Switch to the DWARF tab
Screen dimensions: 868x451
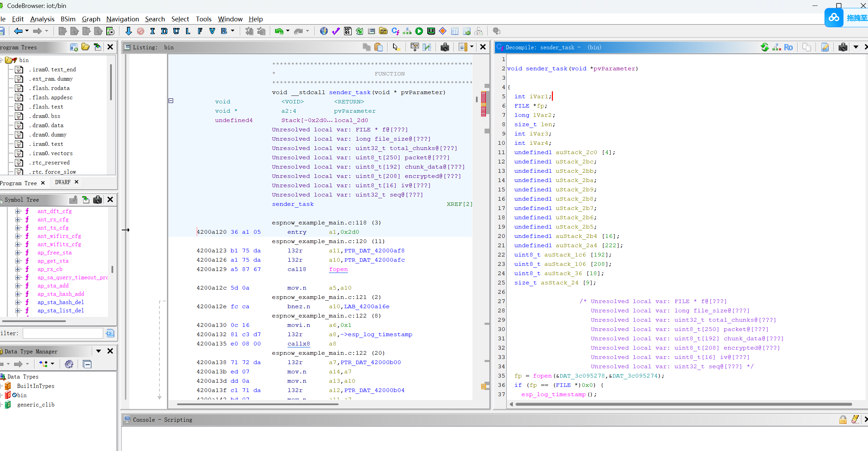62,182
